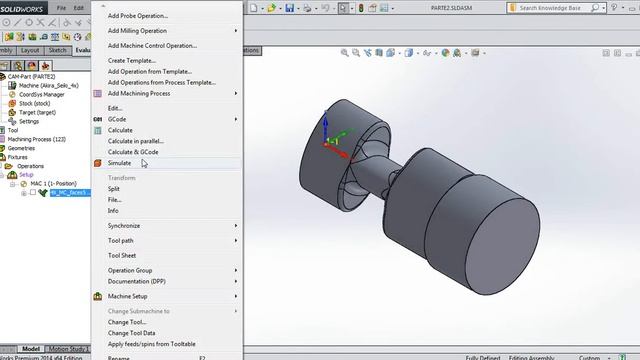Screen dimensions: 640x360
Task: Expand Add Machining Process submenu arrow
Action: (x=236, y=93)
